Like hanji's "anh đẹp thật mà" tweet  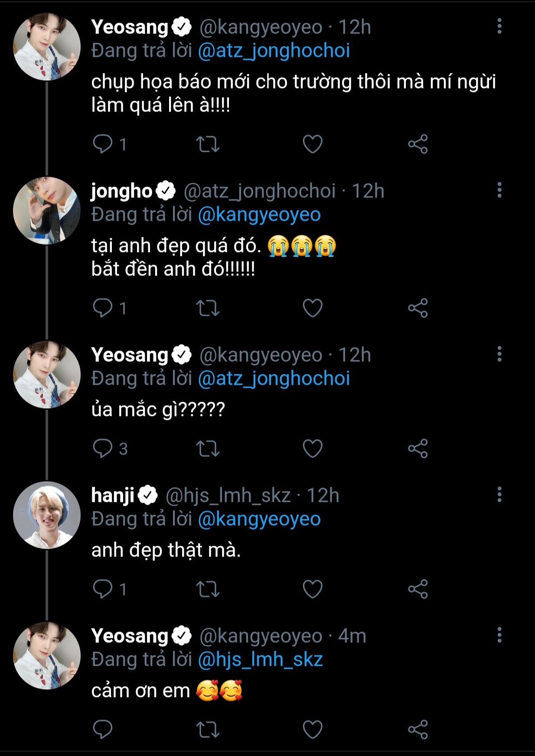pos(313,589)
